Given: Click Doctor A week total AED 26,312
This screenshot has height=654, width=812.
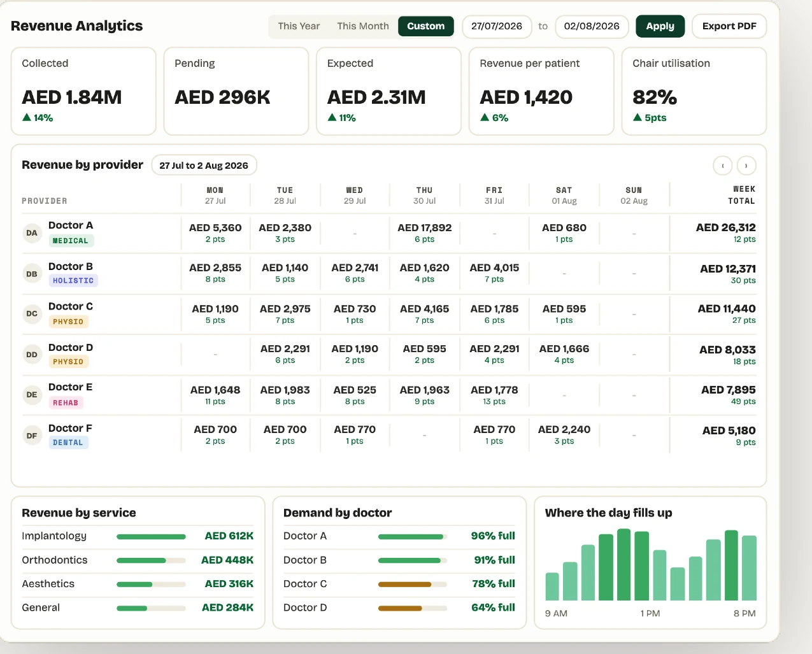Looking at the screenshot, I should [725, 233].
